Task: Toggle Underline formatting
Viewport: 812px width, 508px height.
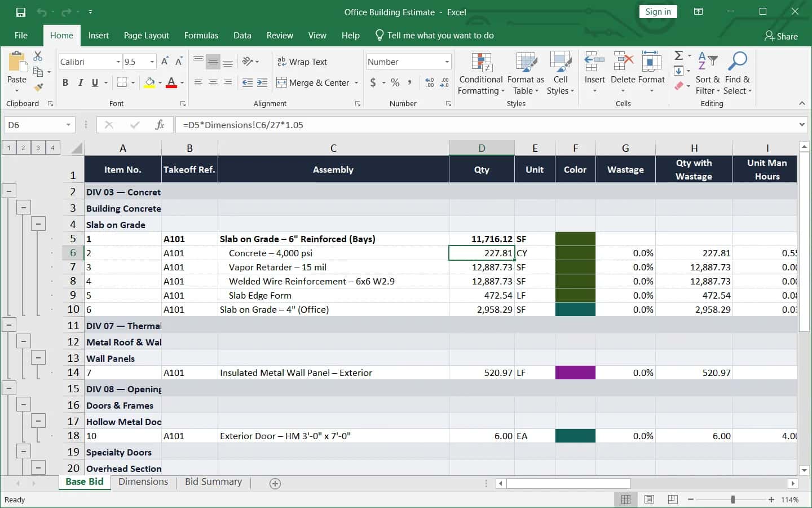Action: click(x=95, y=82)
